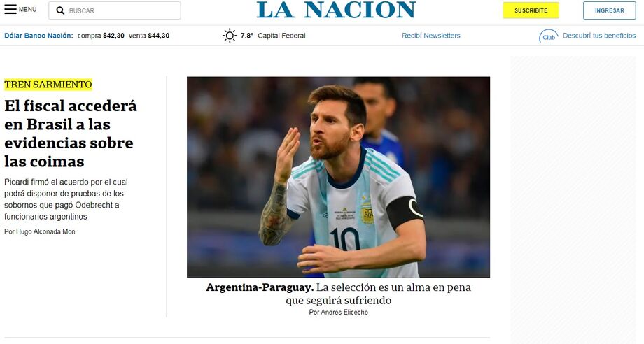Open the Argentina-Paraguay article headline
Viewport: 644px width, 344px height.
pyautogui.click(x=338, y=294)
